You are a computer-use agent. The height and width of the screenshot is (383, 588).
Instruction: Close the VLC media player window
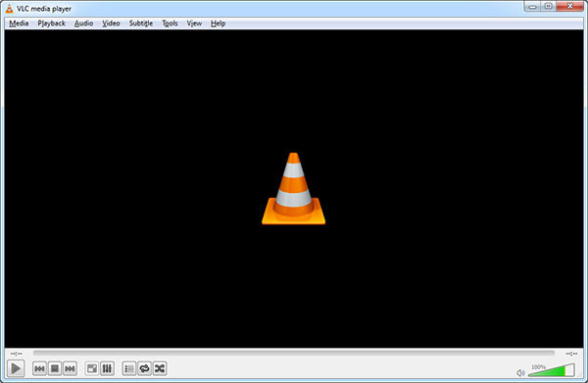pyautogui.click(x=569, y=6)
